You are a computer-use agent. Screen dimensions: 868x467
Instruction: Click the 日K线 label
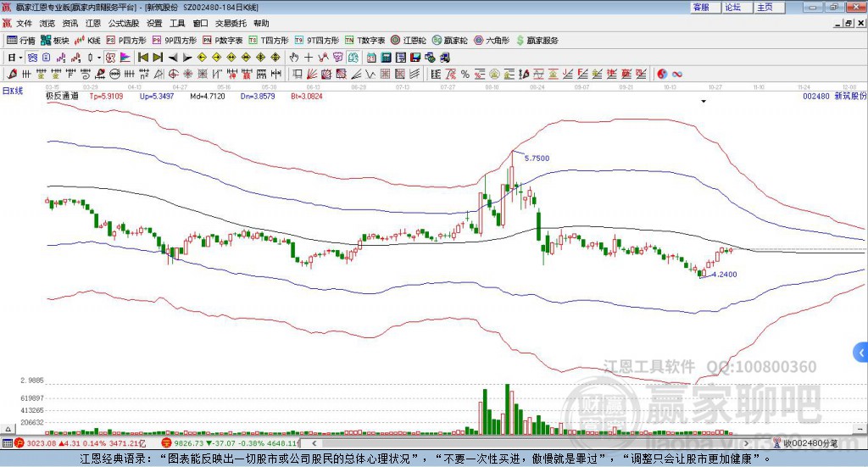(x=13, y=91)
